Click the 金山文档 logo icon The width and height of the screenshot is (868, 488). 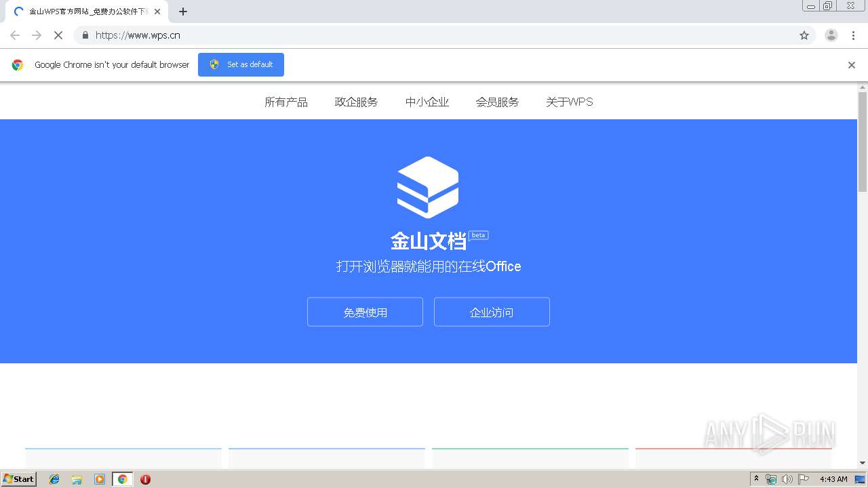(428, 187)
